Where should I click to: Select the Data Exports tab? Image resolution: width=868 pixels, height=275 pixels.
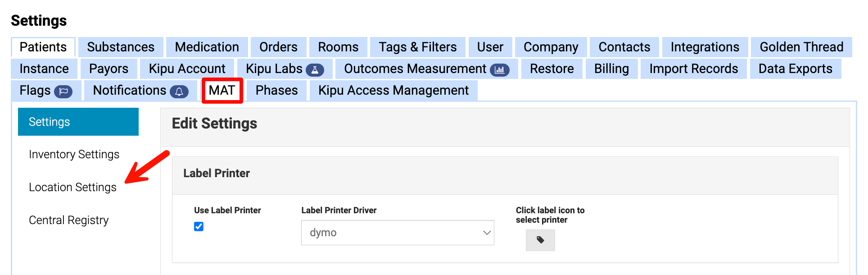pyautogui.click(x=795, y=69)
